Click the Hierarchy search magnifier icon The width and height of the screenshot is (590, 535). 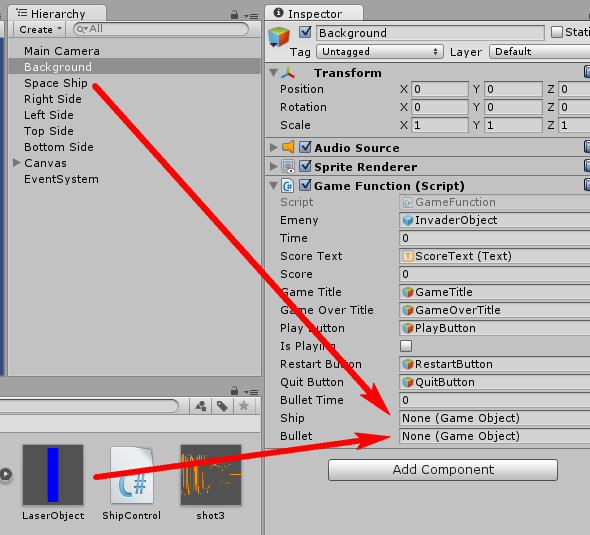point(82,29)
